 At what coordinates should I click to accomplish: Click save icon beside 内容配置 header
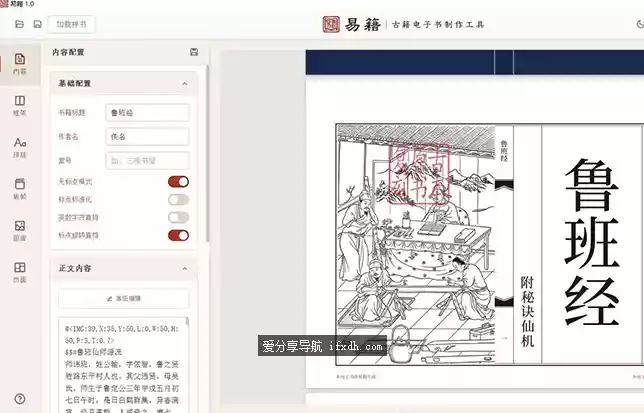coord(194,52)
